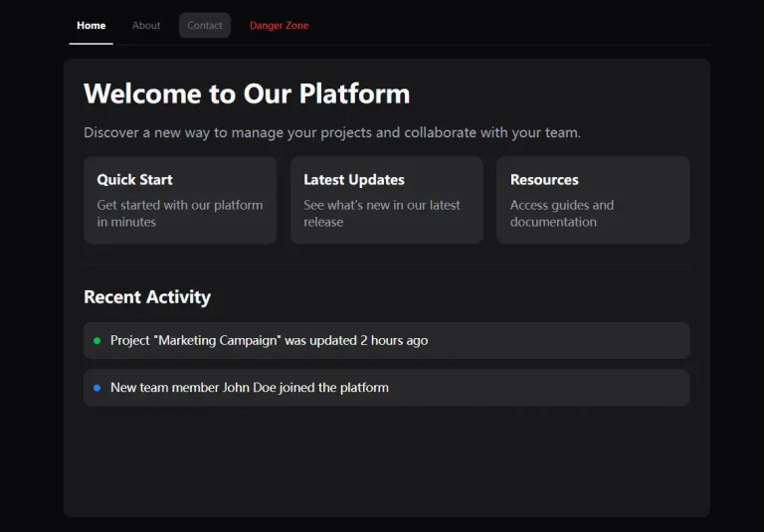Open the Resources card title

coord(544,180)
